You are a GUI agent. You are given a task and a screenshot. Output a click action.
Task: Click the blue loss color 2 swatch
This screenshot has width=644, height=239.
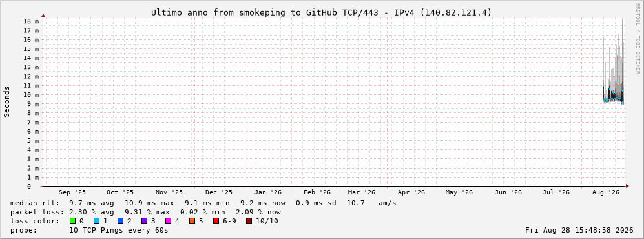pyautogui.click(x=120, y=221)
